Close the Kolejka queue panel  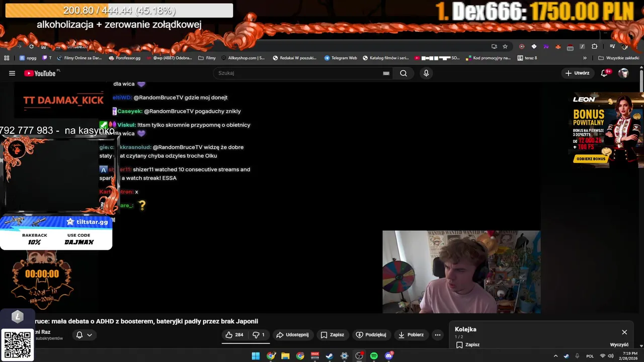(624, 332)
